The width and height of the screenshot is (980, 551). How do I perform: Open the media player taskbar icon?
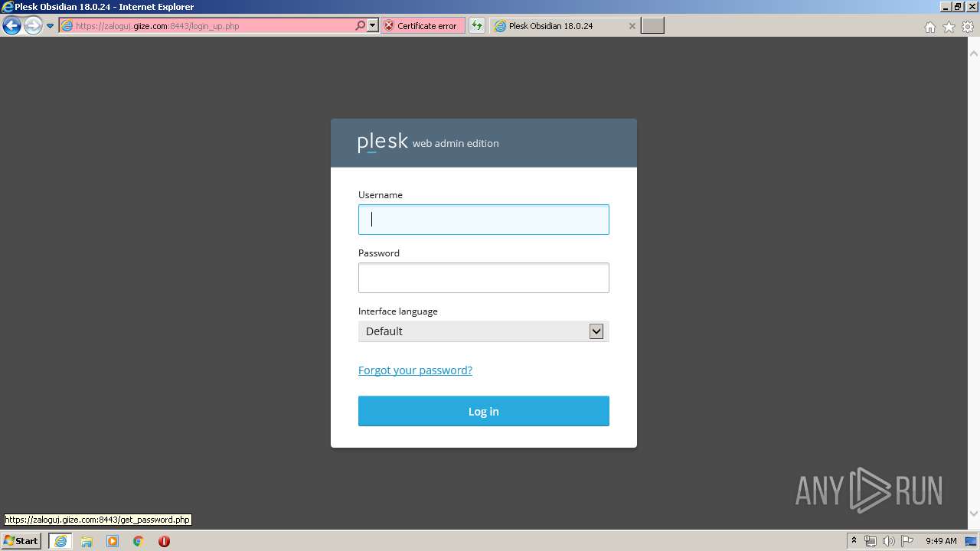[113, 541]
